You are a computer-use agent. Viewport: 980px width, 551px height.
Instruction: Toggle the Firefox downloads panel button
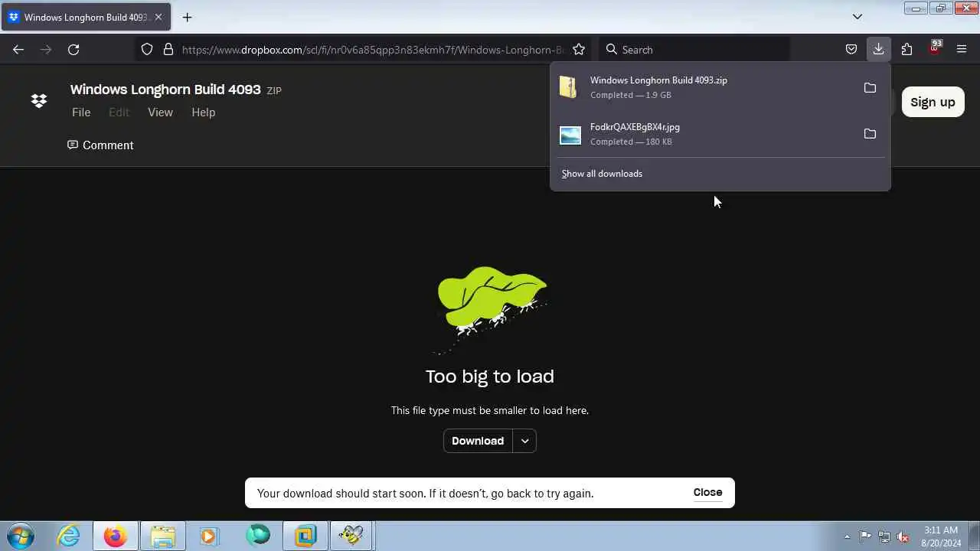[x=878, y=50]
